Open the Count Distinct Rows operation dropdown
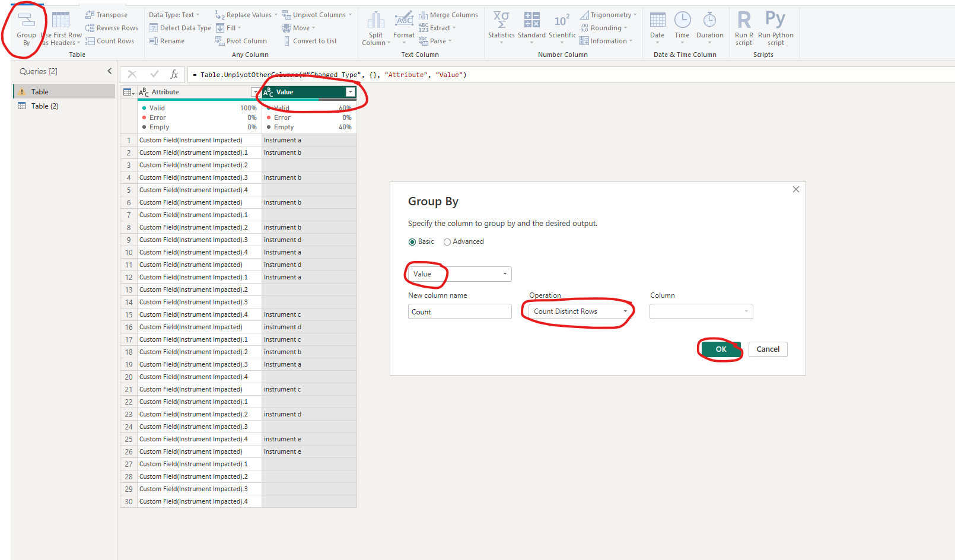The image size is (955, 560). pyautogui.click(x=581, y=311)
